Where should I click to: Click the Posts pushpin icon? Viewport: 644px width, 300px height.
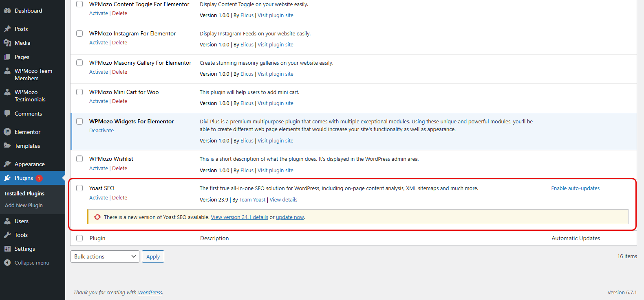point(7,29)
